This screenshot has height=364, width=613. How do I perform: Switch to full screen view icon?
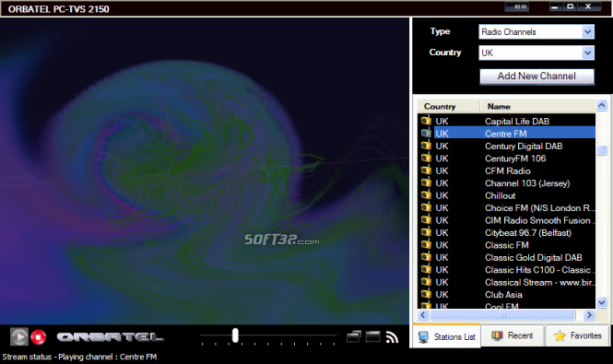372,336
